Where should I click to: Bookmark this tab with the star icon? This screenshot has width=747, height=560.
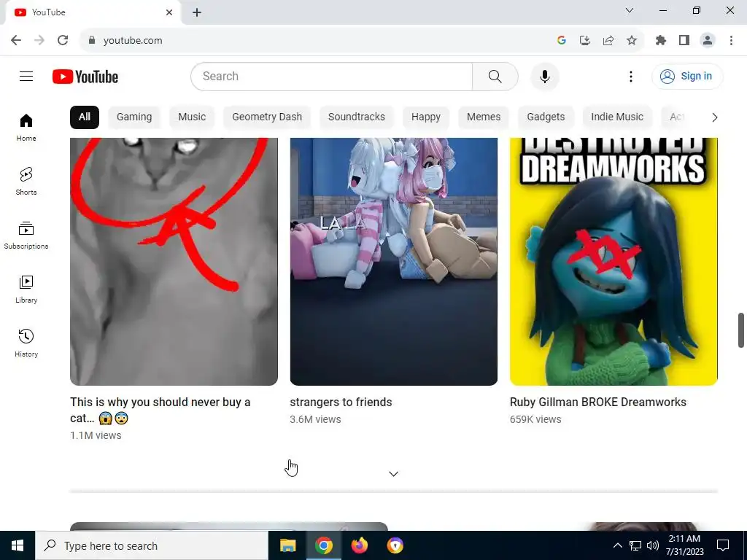point(632,41)
